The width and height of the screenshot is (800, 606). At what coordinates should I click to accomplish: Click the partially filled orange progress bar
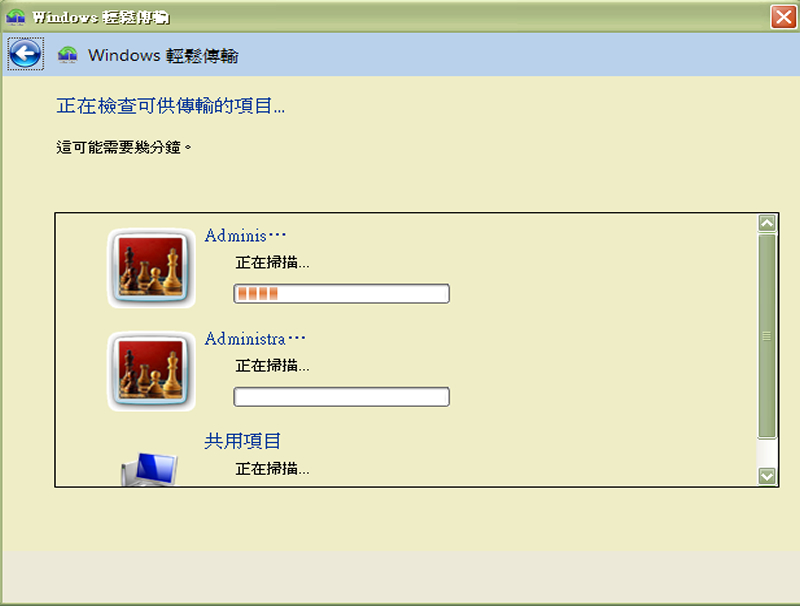pos(341,294)
